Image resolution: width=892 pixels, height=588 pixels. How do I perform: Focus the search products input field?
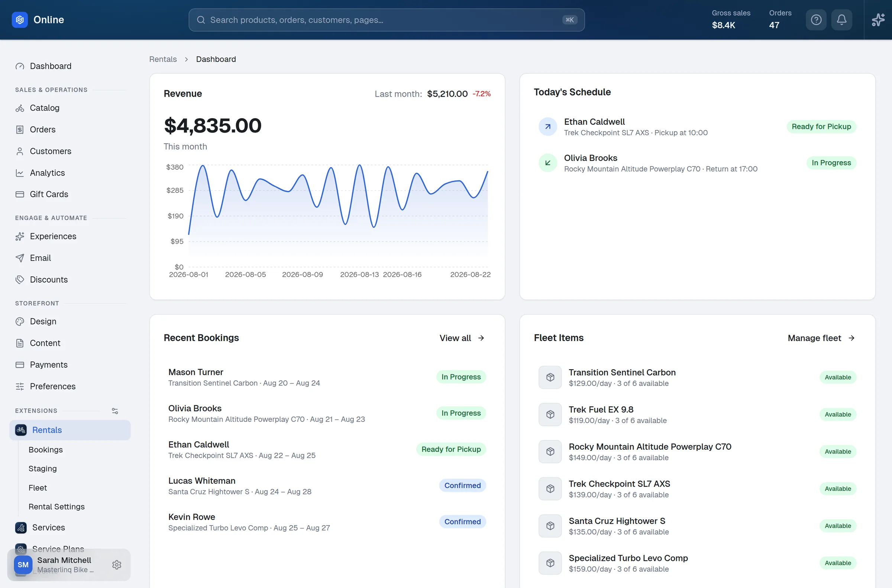(387, 20)
